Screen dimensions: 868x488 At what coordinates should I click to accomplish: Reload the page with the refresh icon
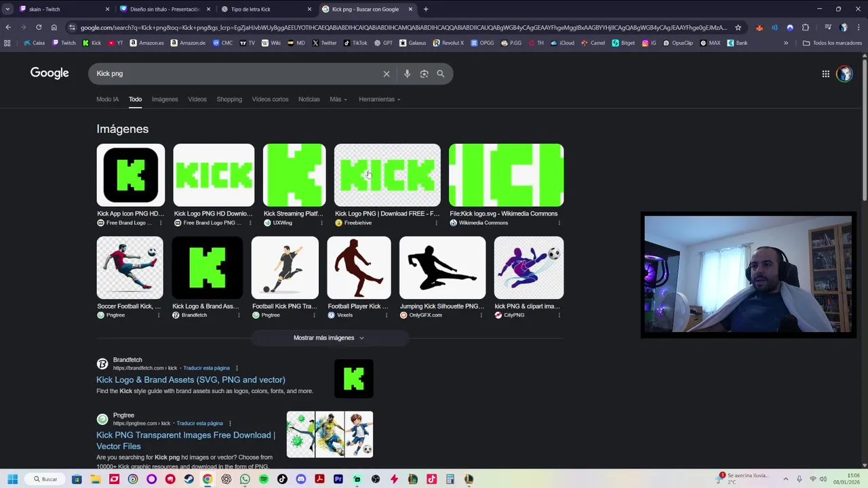click(39, 27)
